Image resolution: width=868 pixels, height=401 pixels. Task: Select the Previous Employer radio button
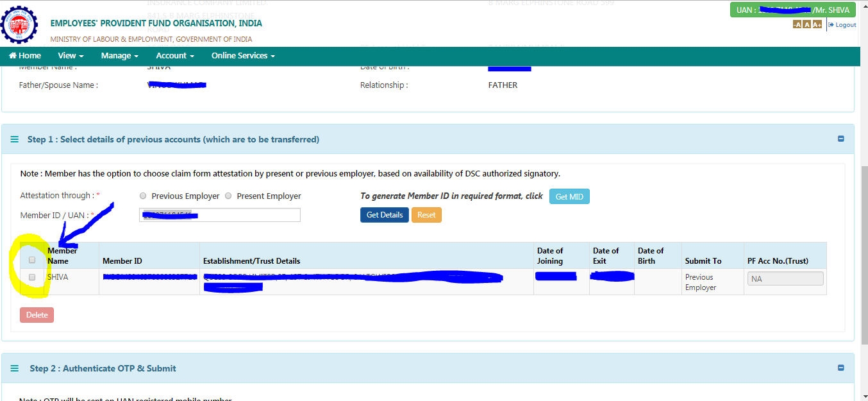143,196
